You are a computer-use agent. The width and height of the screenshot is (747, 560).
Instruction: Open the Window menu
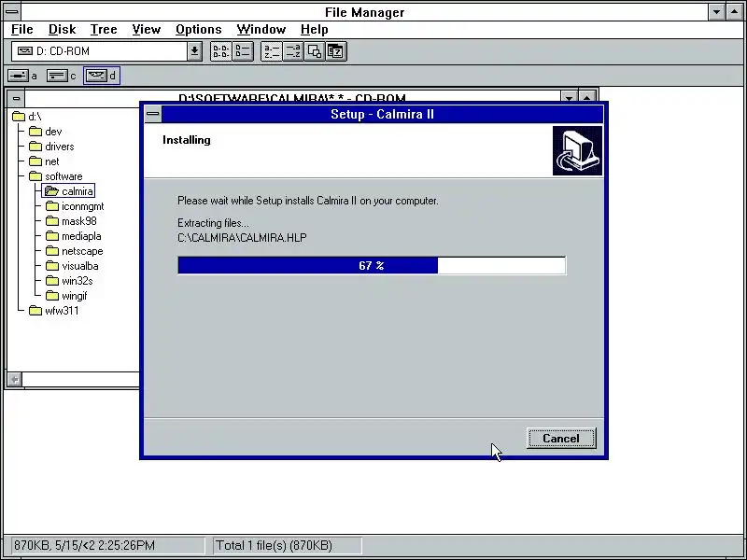(261, 30)
